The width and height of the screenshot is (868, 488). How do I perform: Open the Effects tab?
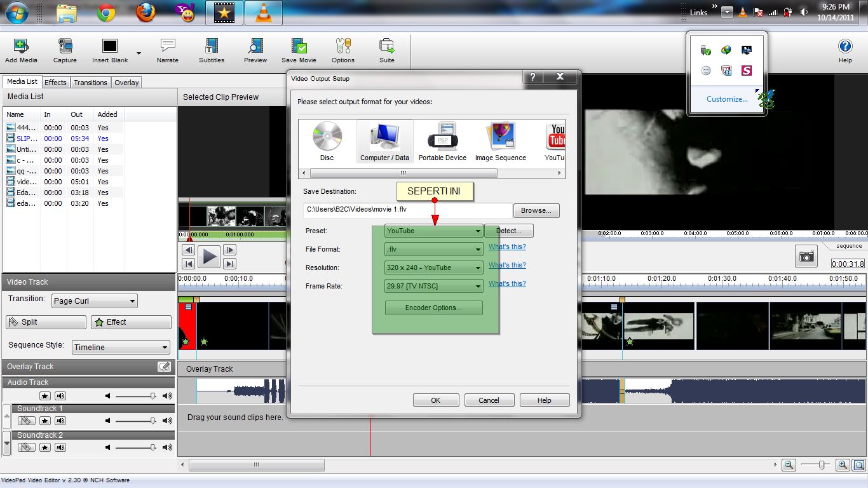55,82
